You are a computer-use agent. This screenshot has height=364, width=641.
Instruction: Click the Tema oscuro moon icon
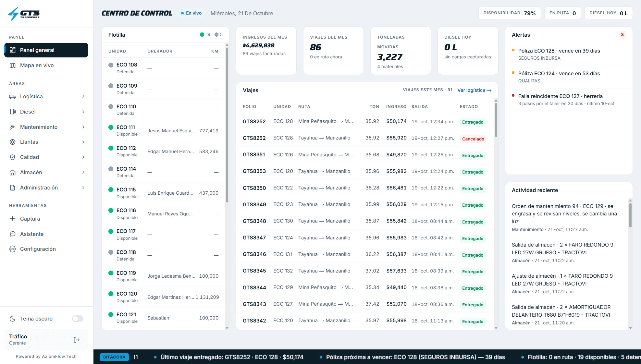(x=13, y=319)
